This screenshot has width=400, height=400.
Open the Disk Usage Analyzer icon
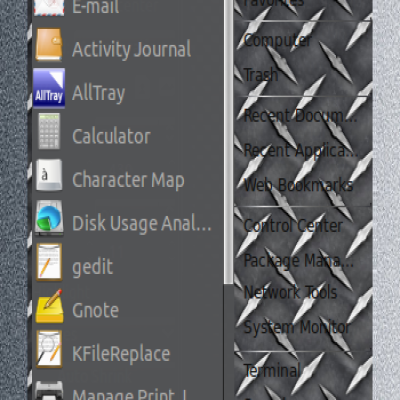pos(49,218)
